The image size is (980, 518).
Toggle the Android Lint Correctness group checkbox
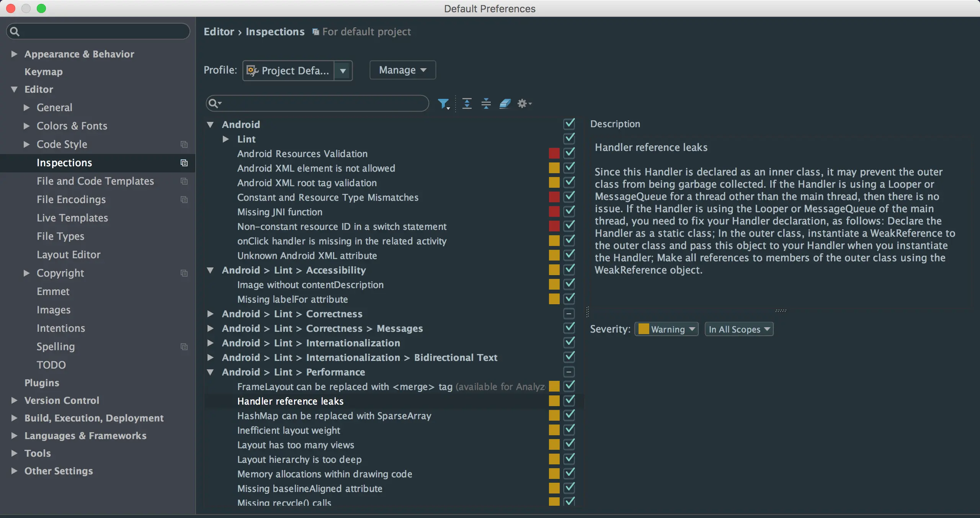pyautogui.click(x=569, y=314)
